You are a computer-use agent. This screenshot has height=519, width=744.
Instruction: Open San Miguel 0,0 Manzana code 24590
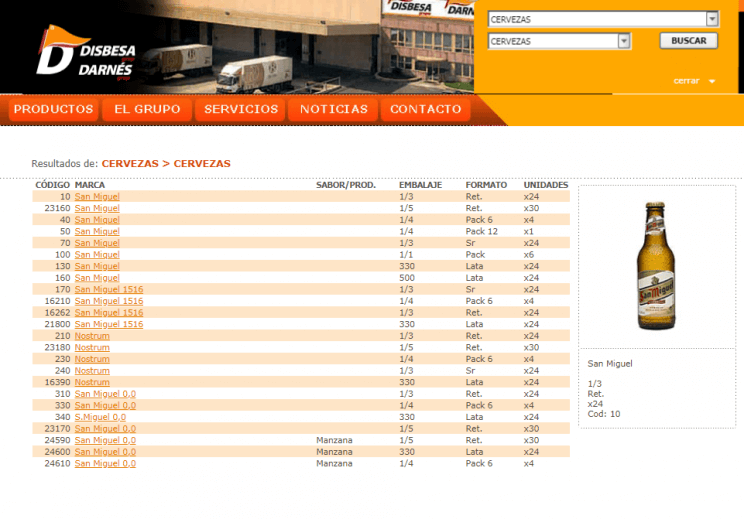point(105,441)
